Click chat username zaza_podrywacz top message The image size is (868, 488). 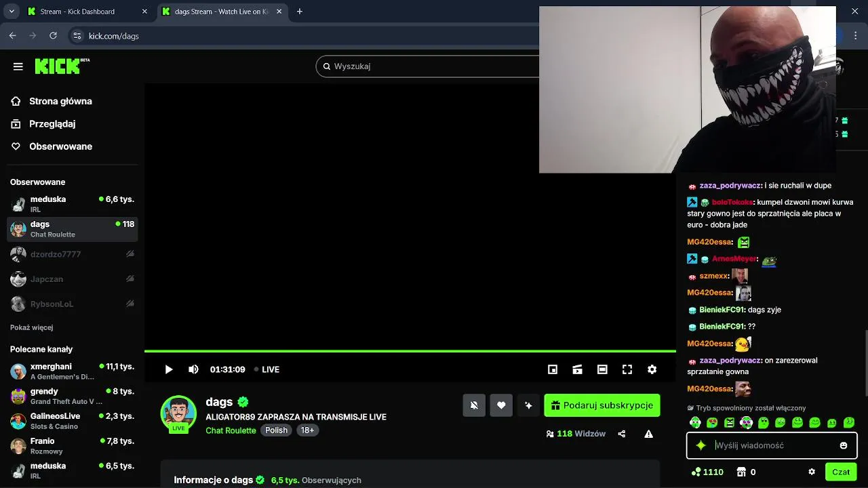pyautogui.click(x=730, y=185)
